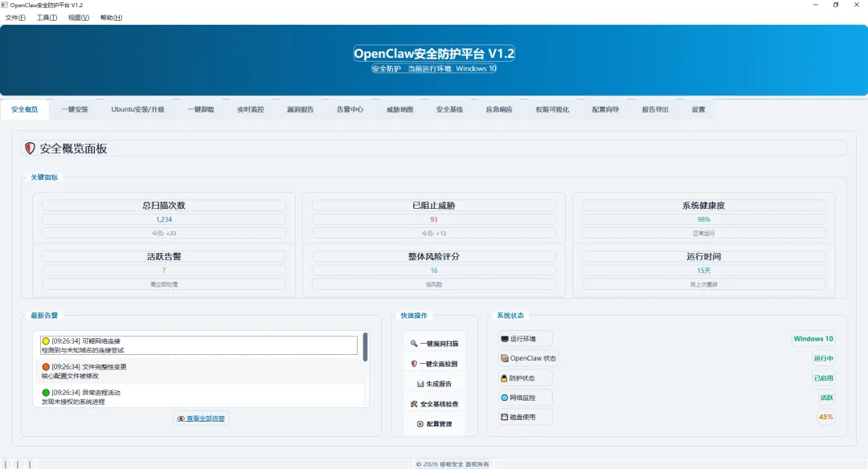
Task: Click the 45% disk usage value
Action: pos(826,417)
